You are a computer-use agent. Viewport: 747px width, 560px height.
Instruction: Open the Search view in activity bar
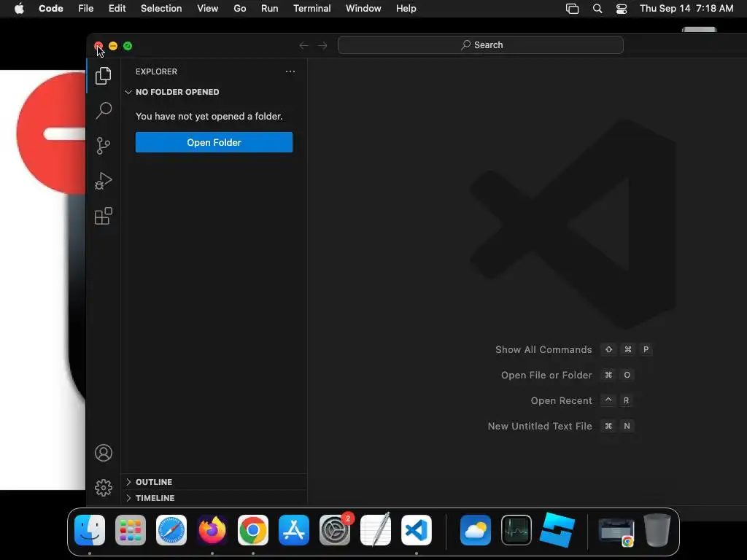[104, 111]
